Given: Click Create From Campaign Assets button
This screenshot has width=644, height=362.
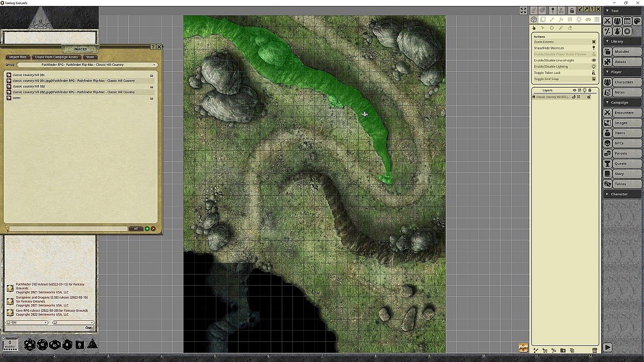Looking at the screenshot, I should [x=56, y=57].
